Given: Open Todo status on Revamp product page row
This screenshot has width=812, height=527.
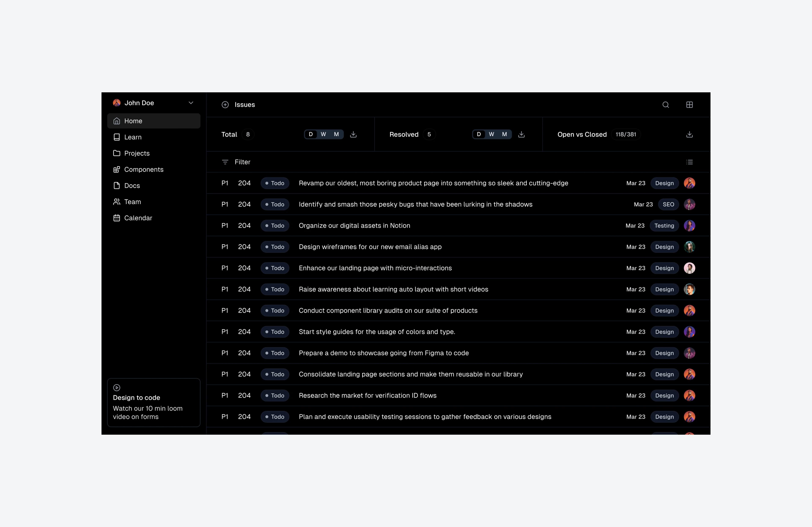Looking at the screenshot, I should 275,183.
